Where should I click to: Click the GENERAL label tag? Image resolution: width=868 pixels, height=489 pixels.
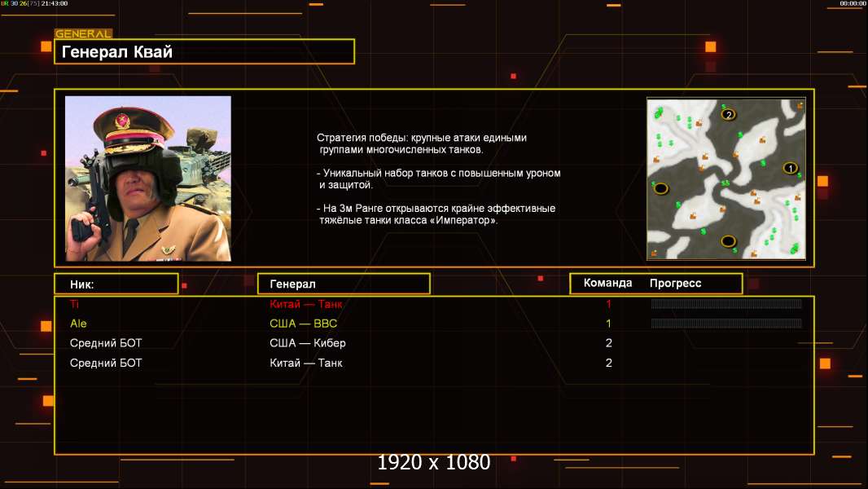point(84,33)
